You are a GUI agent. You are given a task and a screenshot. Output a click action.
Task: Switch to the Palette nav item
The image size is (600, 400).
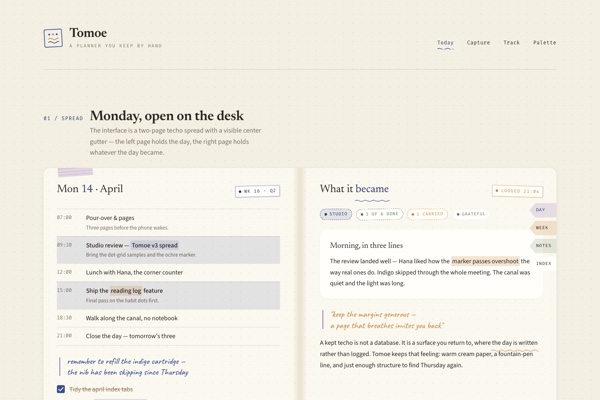[x=545, y=42]
